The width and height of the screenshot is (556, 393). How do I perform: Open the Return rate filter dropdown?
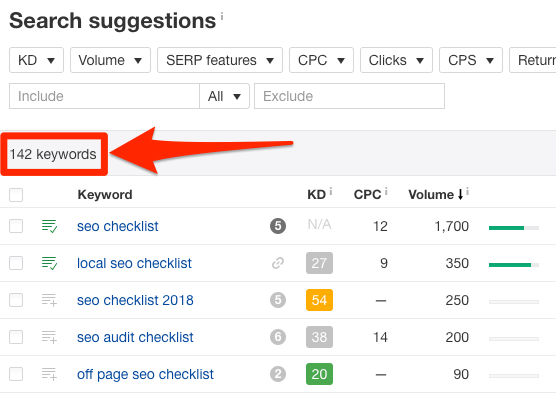point(533,60)
